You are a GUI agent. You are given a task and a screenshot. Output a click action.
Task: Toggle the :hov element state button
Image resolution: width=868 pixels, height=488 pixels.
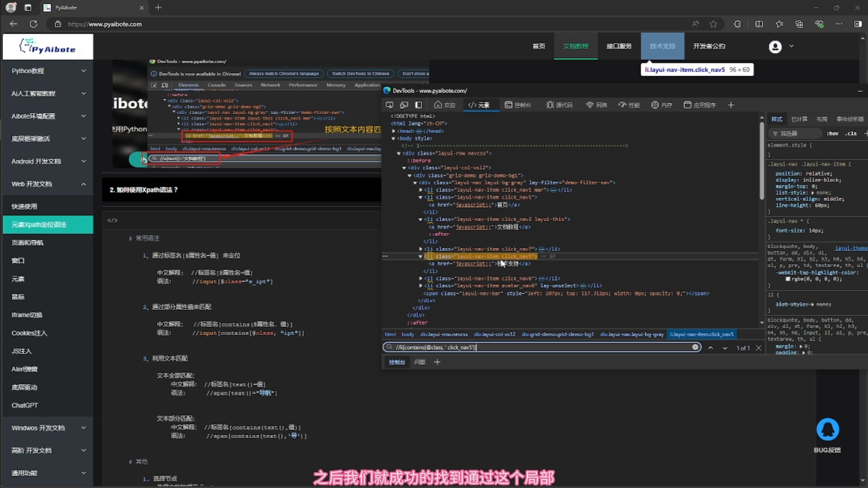(833, 133)
